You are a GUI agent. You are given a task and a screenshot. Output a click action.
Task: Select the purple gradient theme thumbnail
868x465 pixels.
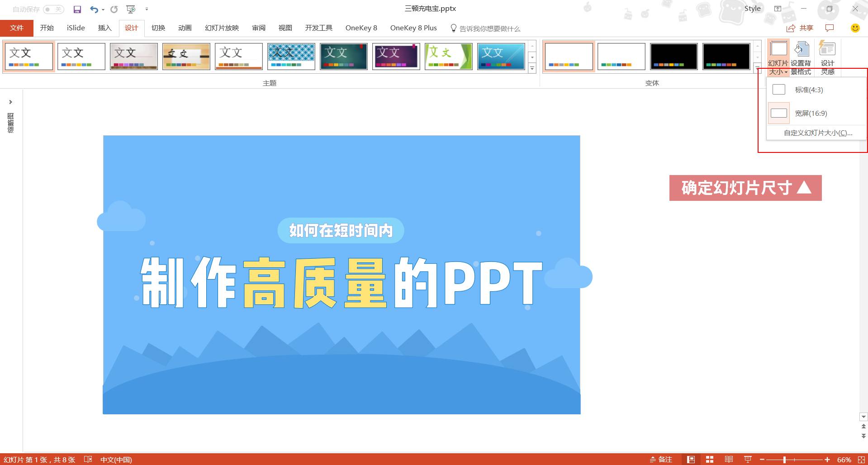click(396, 57)
